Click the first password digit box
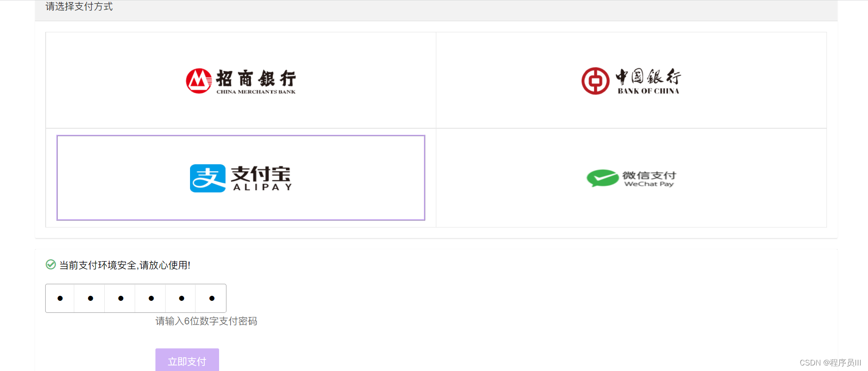 point(60,298)
